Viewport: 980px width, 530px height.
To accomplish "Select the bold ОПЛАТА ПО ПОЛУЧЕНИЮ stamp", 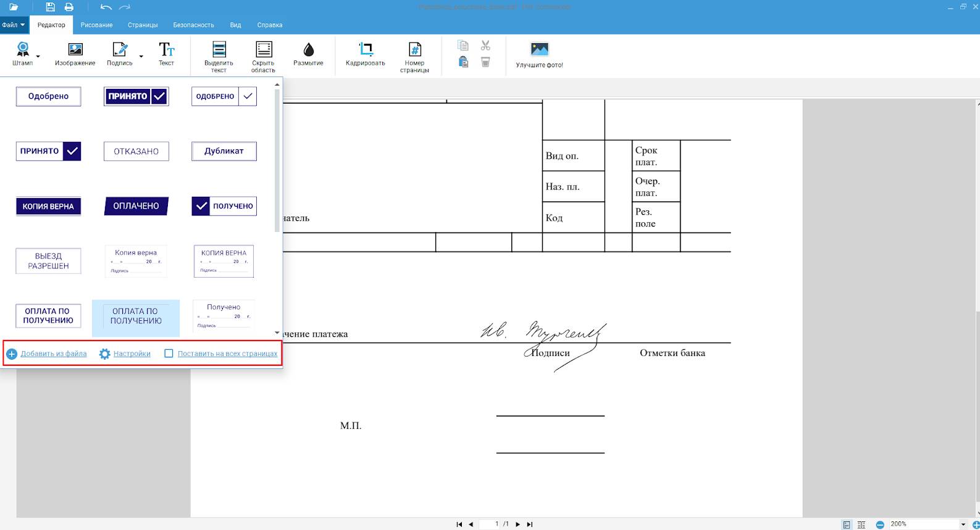I will coord(48,316).
